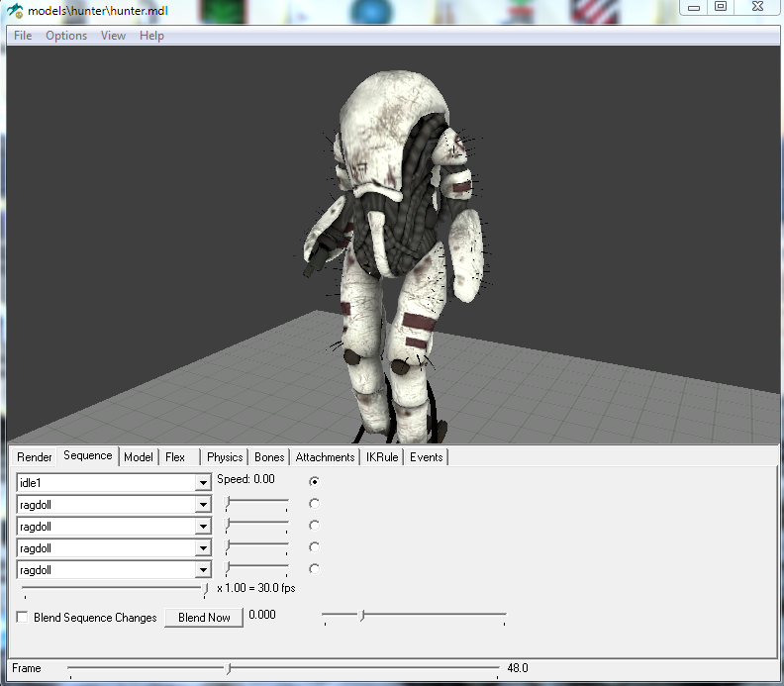Click inside the idle1 sequence combo field
Image resolution: width=784 pixels, height=686 pixels.
106,483
